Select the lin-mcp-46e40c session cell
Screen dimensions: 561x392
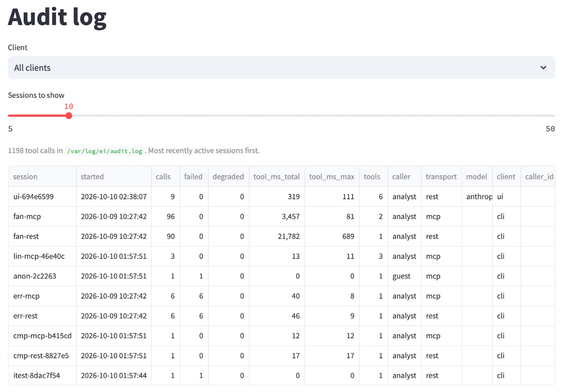(42, 256)
